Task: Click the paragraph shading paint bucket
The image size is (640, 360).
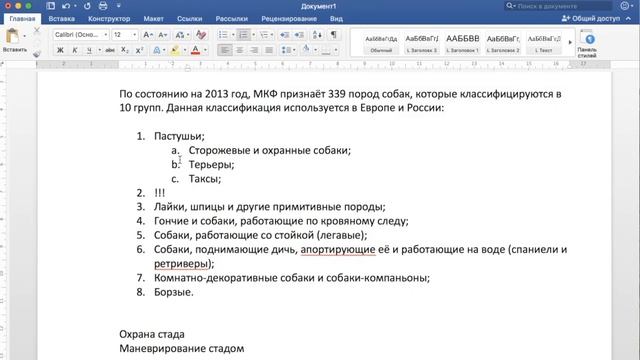Action: click(306, 50)
